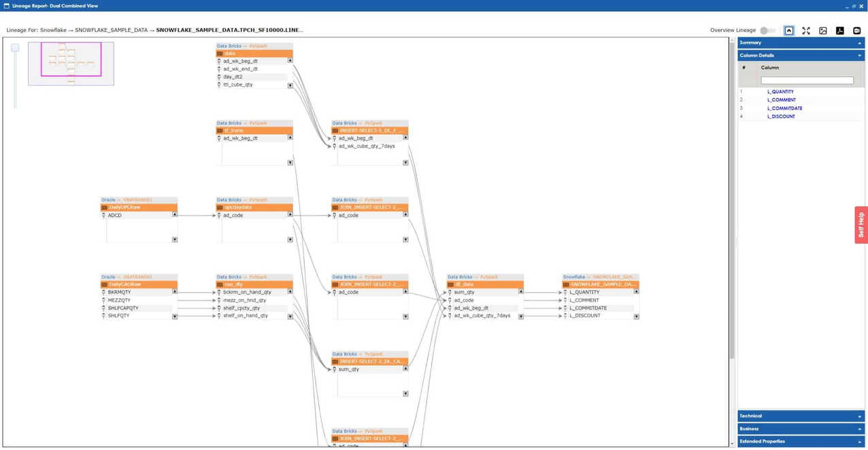Click the column icon beside ADCD

[103, 215]
